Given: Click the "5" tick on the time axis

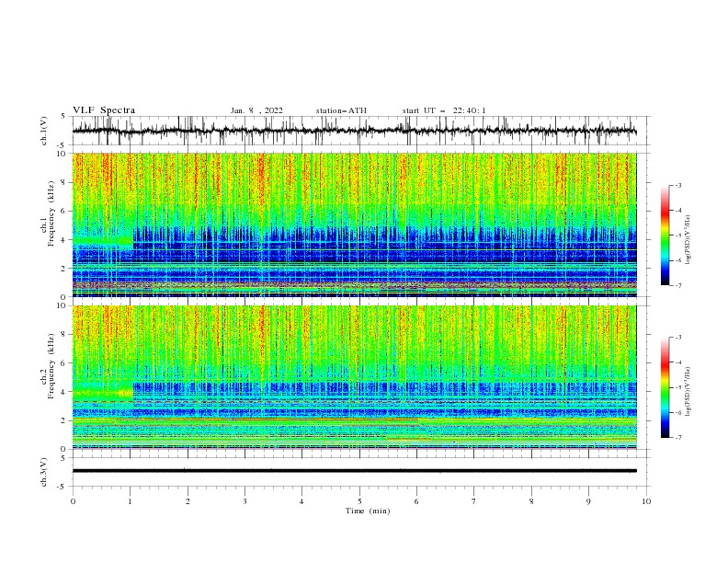Looking at the screenshot, I should click(359, 501).
